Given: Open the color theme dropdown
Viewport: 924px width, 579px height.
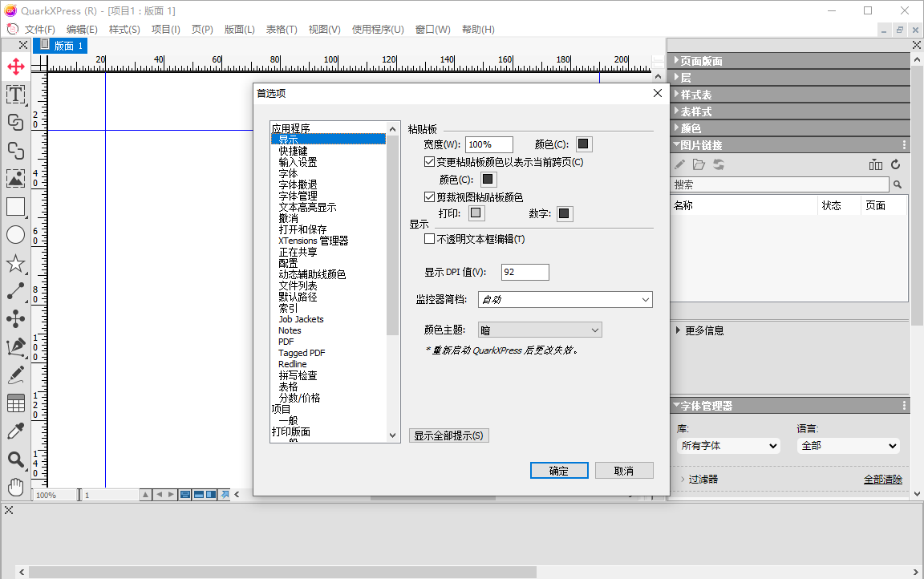Looking at the screenshot, I should pyautogui.click(x=540, y=330).
